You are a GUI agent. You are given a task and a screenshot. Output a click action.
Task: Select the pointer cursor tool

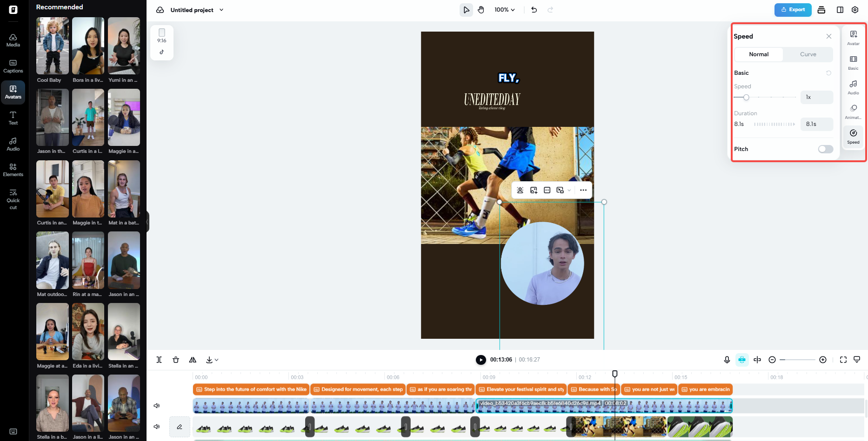(466, 10)
